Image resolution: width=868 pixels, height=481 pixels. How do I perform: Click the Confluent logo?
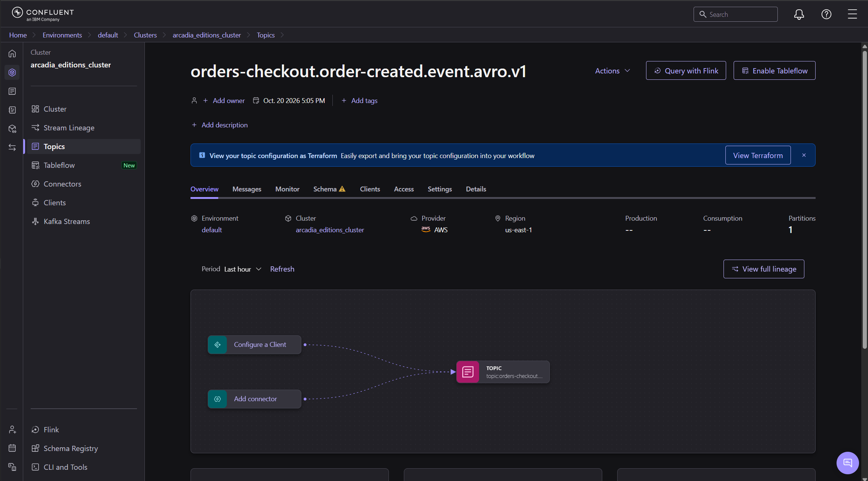click(43, 14)
